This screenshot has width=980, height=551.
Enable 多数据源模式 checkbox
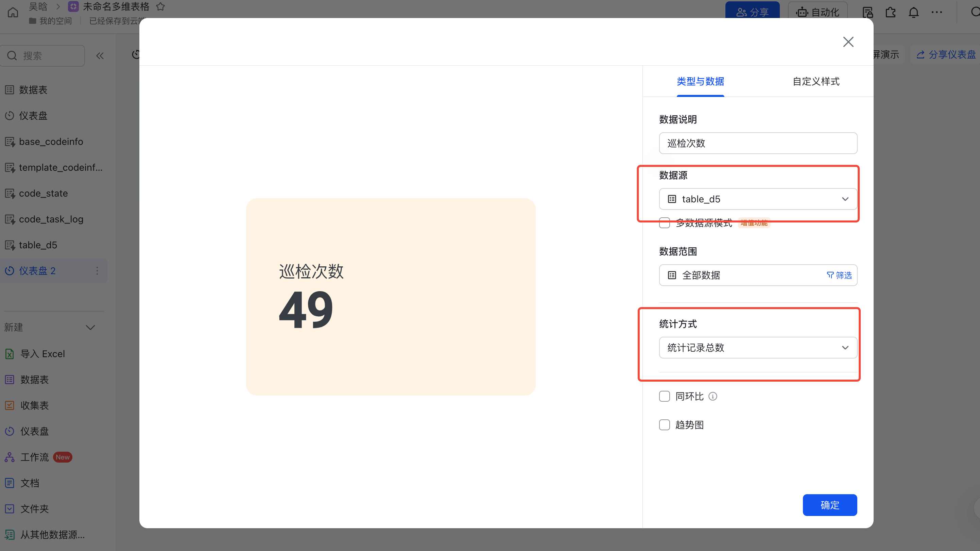tap(664, 223)
